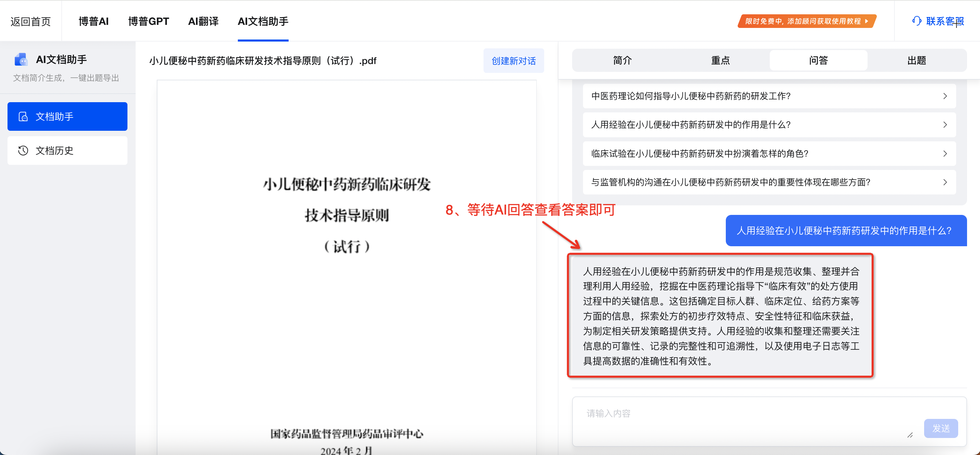Image resolution: width=980 pixels, height=455 pixels.
Task: Open the 博普GPT tab
Action: pos(148,21)
